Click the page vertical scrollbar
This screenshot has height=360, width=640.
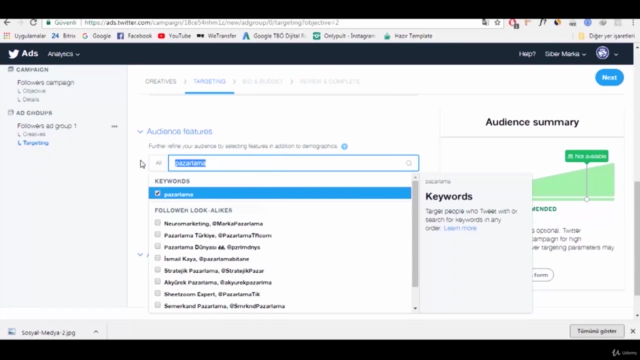[x=637, y=238]
